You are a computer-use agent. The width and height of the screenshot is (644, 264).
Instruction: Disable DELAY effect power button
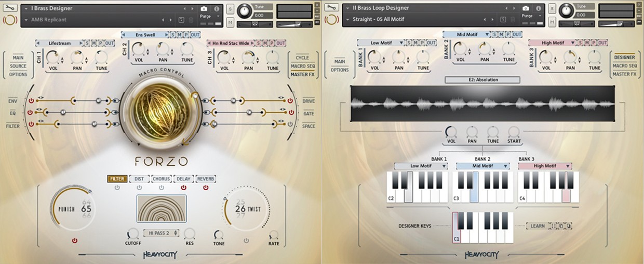click(183, 188)
